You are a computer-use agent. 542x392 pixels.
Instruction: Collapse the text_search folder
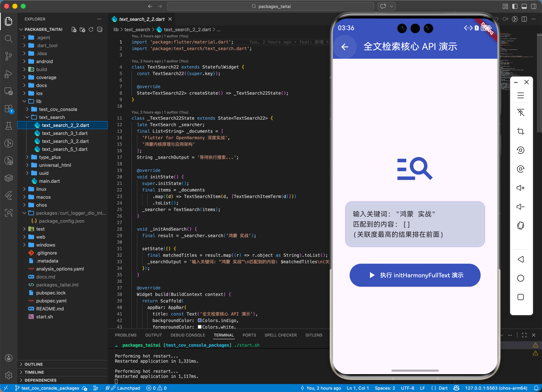pyautogui.click(x=52, y=117)
